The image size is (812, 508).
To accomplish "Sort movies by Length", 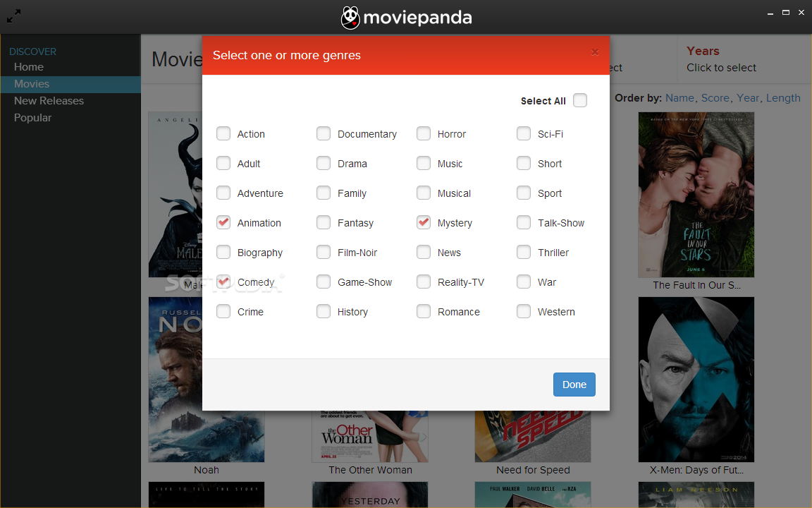I will click(x=783, y=98).
